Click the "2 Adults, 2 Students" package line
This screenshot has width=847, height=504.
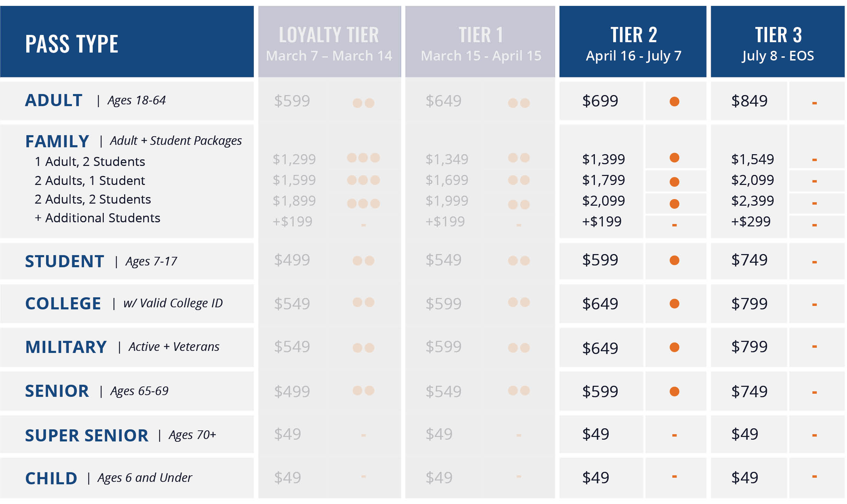point(93,199)
